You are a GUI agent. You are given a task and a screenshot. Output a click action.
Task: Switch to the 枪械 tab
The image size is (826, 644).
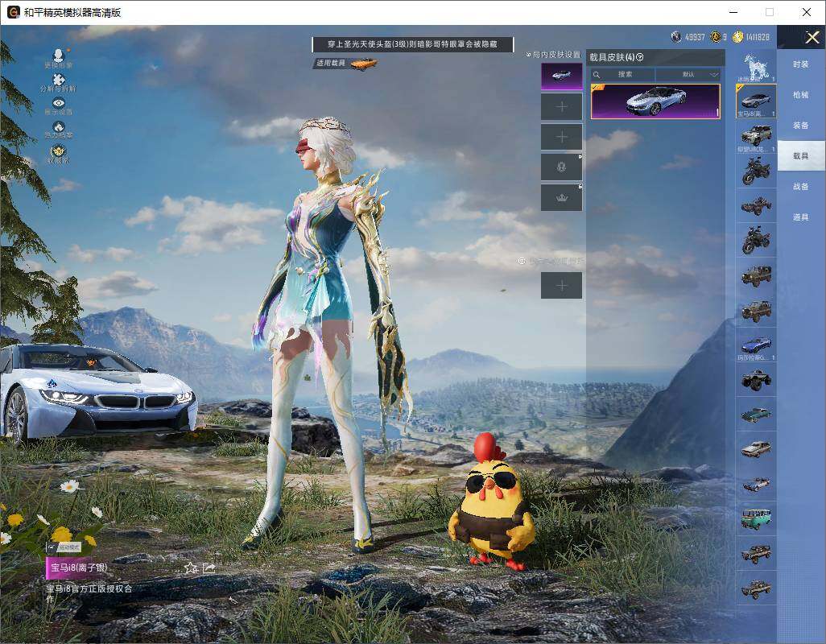[x=801, y=95]
